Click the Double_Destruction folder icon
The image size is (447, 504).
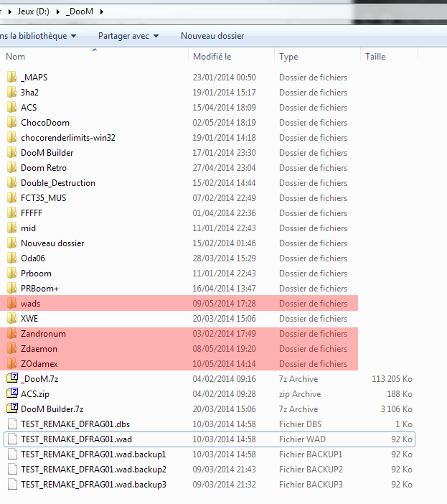12,183
